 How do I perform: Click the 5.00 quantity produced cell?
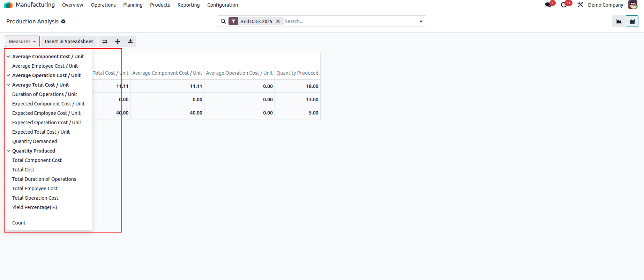(x=298, y=113)
